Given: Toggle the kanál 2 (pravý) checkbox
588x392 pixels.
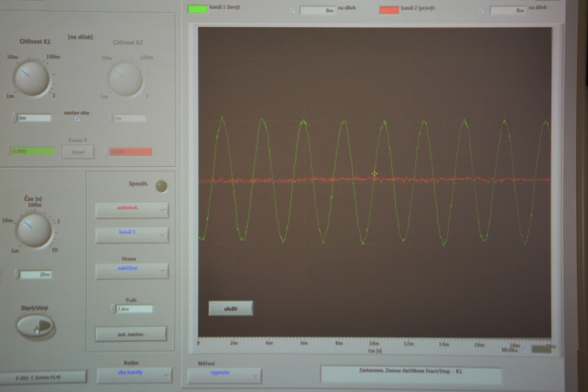Looking at the screenshot, I should (x=481, y=10).
